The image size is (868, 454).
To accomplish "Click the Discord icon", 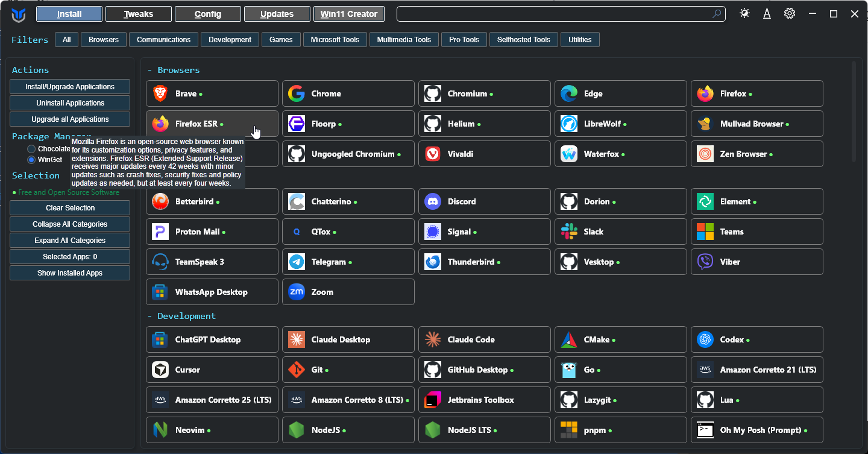I will pos(433,201).
